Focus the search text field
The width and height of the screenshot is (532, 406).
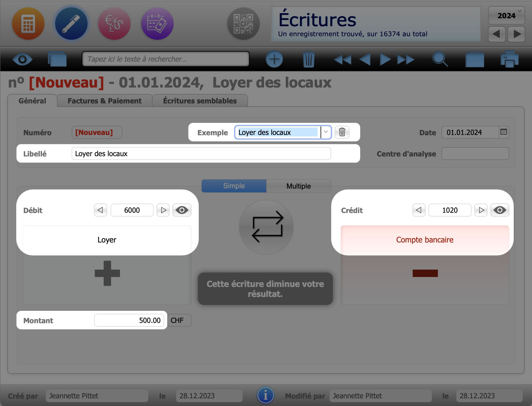point(166,59)
